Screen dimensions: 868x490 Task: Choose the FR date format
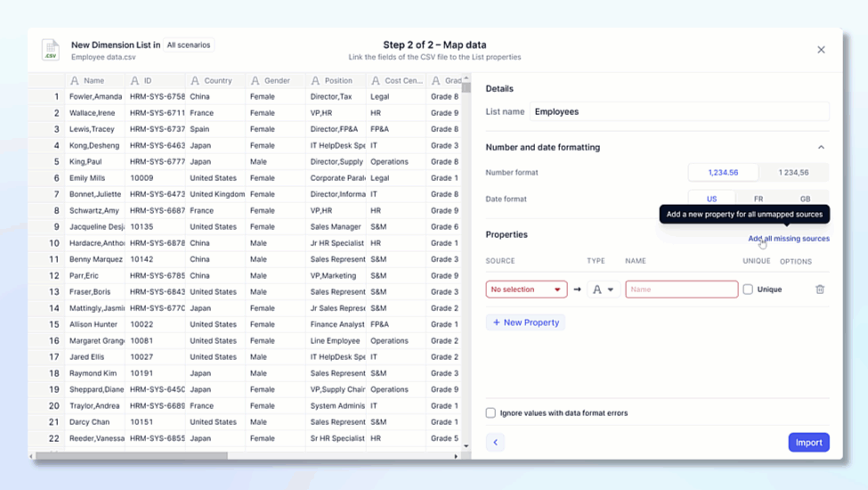point(758,198)
